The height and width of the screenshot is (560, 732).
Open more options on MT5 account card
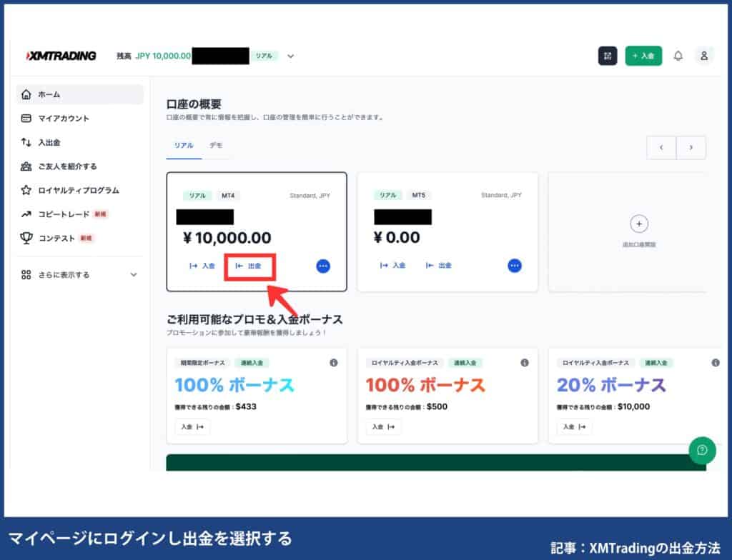pyautogui.click(x=515, y=266)
